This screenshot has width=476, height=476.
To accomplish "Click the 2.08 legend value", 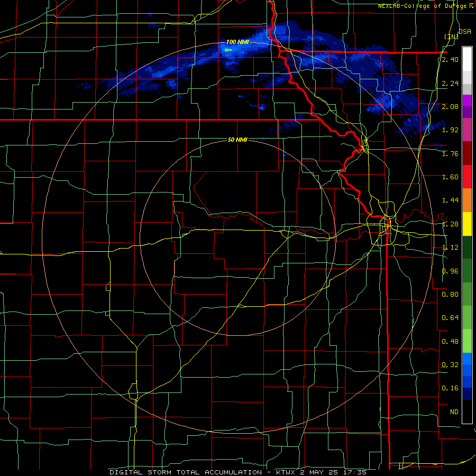I will tap(450, 106).
